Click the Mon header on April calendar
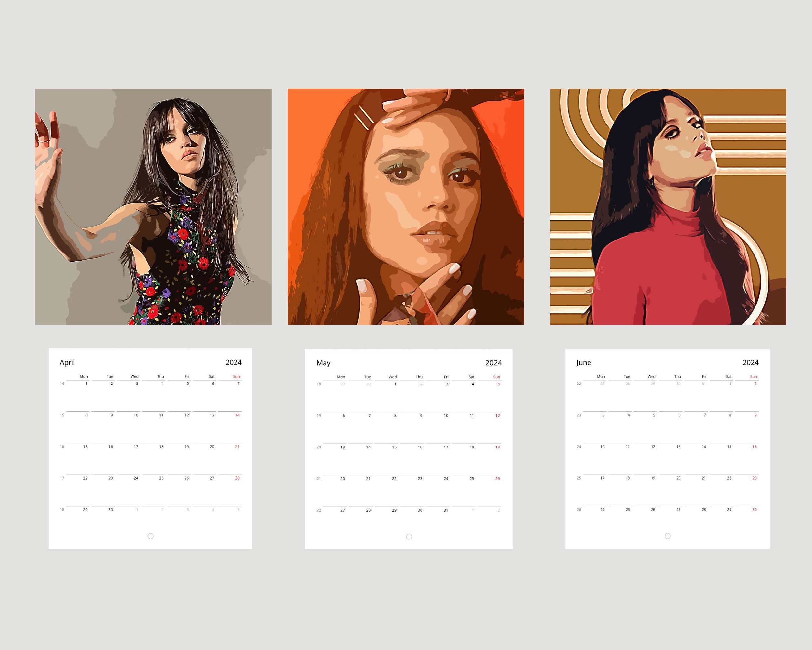 [x=83, y=376]
